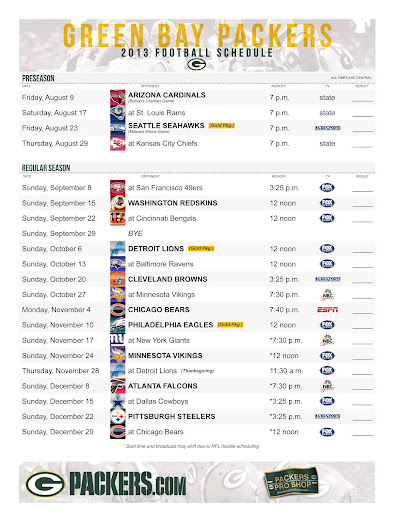Open the Packers Pro Shop badge
The image size is (400, 522).
(292, 483)
